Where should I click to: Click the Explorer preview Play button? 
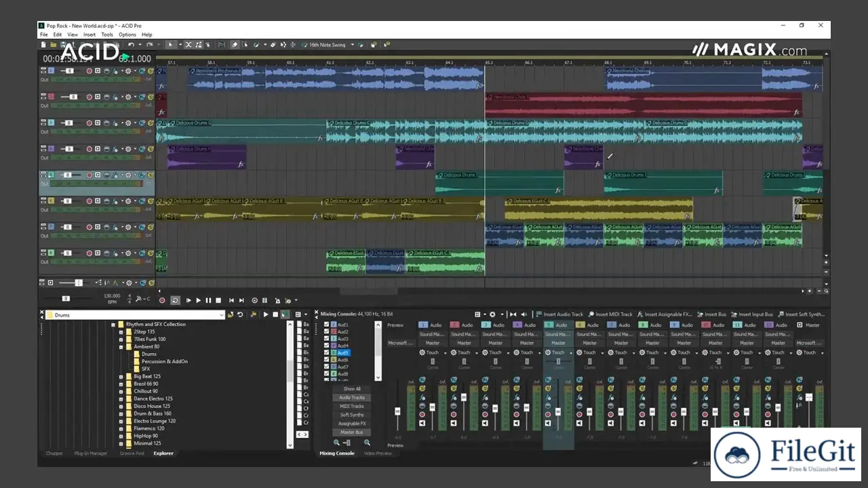266,314
